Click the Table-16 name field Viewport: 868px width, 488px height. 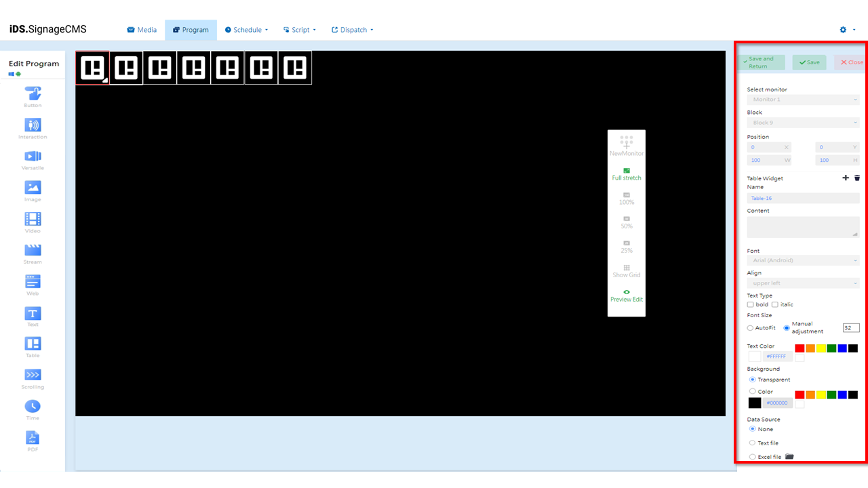[x=803, y=197]
